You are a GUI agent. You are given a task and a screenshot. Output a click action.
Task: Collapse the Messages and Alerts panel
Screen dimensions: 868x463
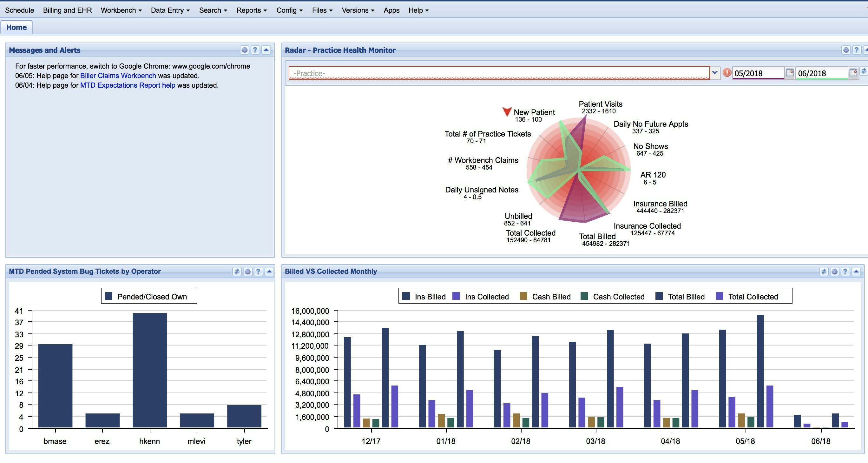[266, 50]
